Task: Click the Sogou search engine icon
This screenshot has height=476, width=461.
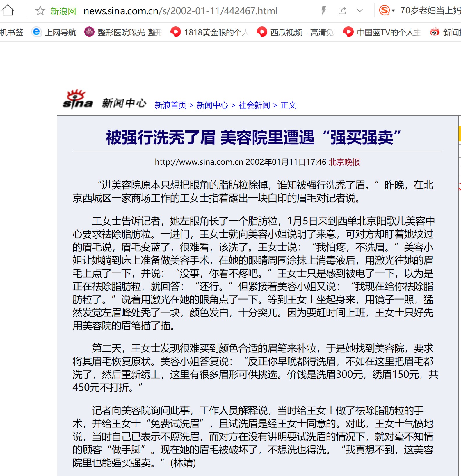Action: point(384,10)
